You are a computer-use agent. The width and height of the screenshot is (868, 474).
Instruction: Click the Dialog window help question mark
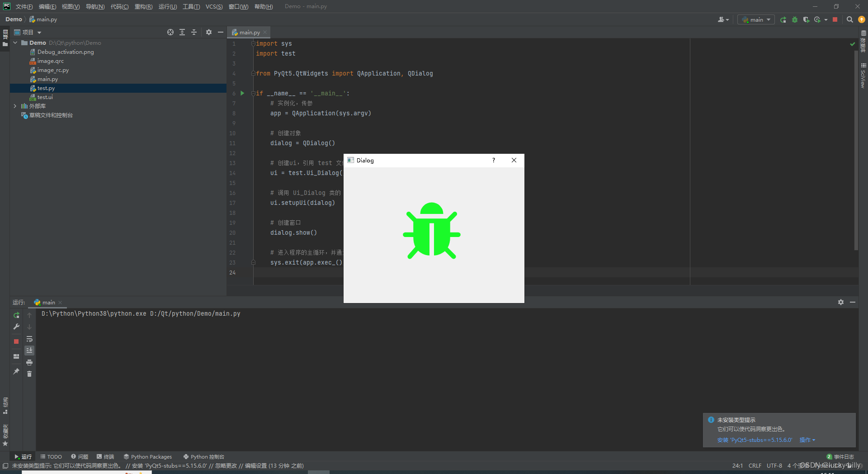(x=494, y=160)
